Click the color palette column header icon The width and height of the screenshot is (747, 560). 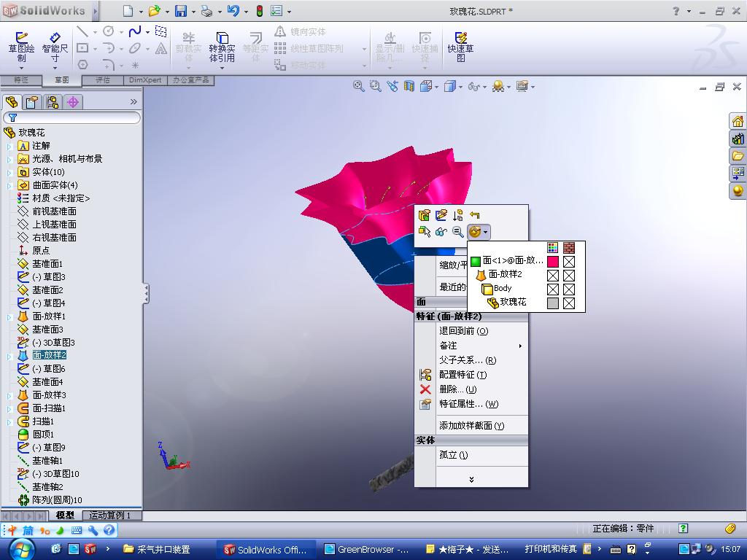coord(553,247)
